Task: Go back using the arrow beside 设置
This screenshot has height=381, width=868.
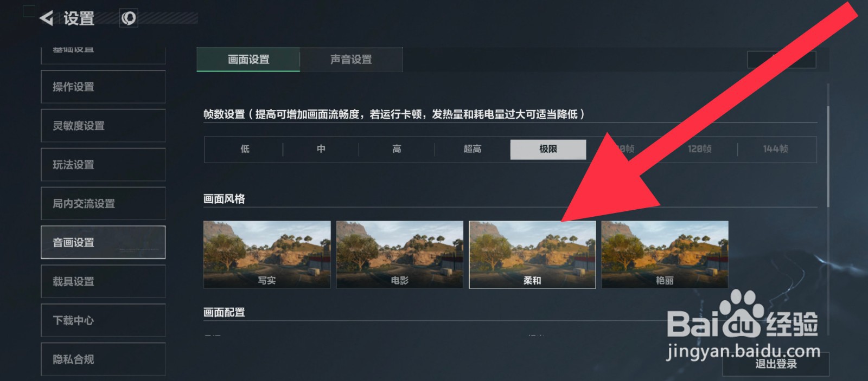Action: click(x=47, y=18)
